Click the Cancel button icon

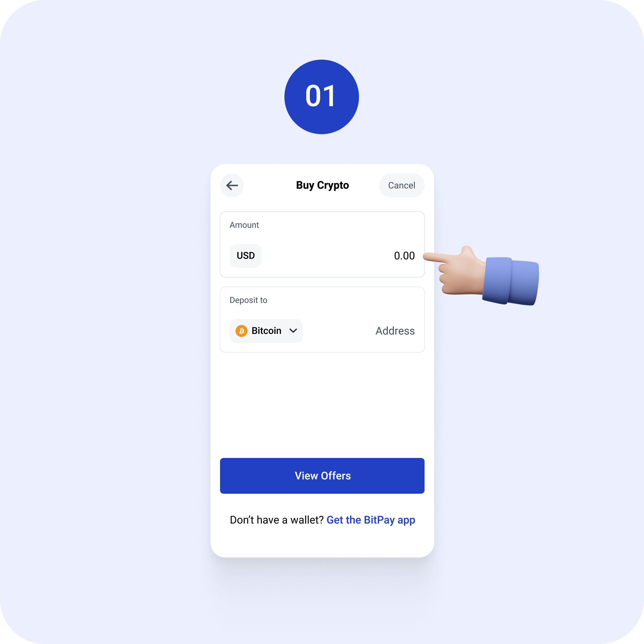pyautogui.click(x=401, y=185)
